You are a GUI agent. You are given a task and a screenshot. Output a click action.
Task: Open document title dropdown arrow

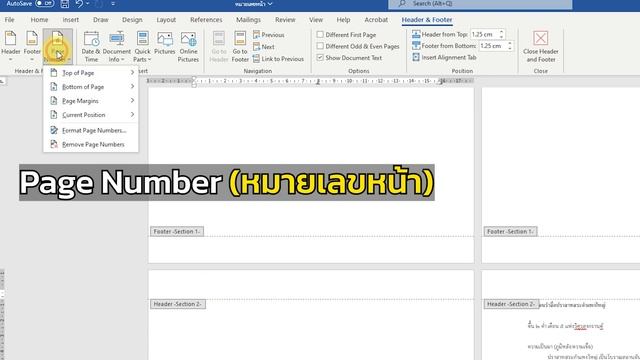[x=270, y=4]
